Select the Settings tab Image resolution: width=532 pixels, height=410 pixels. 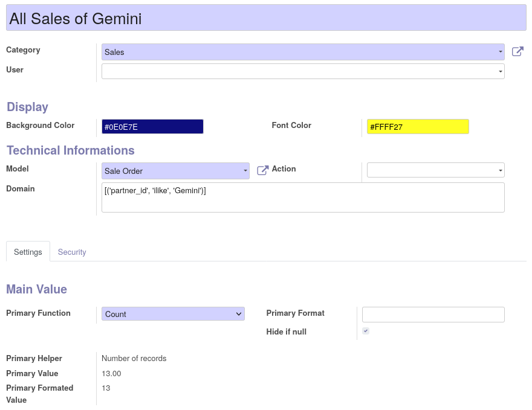28,252
